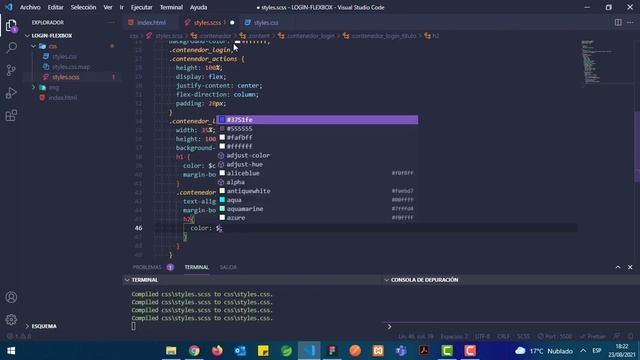Click the CRLF line ending indicator

click(503, 336)
